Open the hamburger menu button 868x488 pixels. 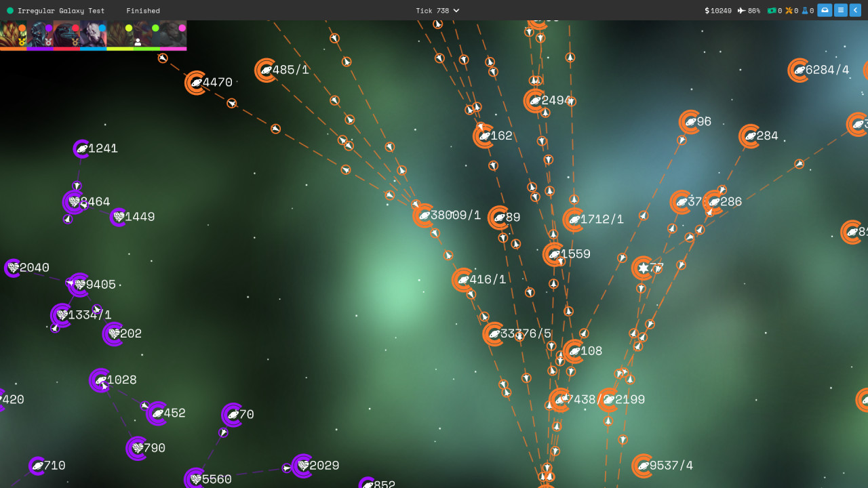pyautogui.click(x=840, y=10)
